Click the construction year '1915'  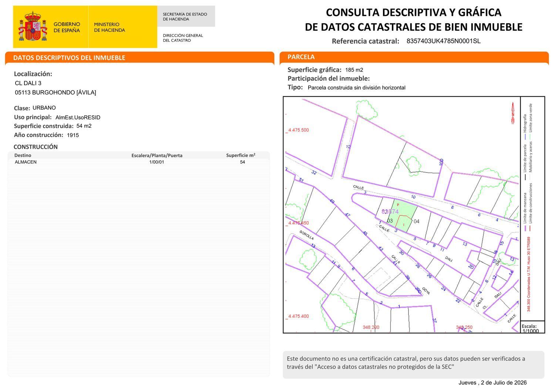pyautogui.click(x=73, y=135)
